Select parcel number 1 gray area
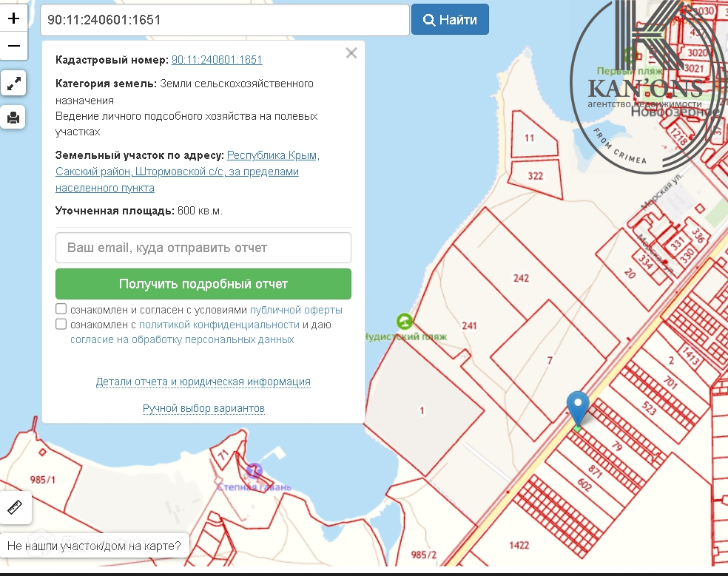Screen dimensions: 728x576 pos(422,411)
